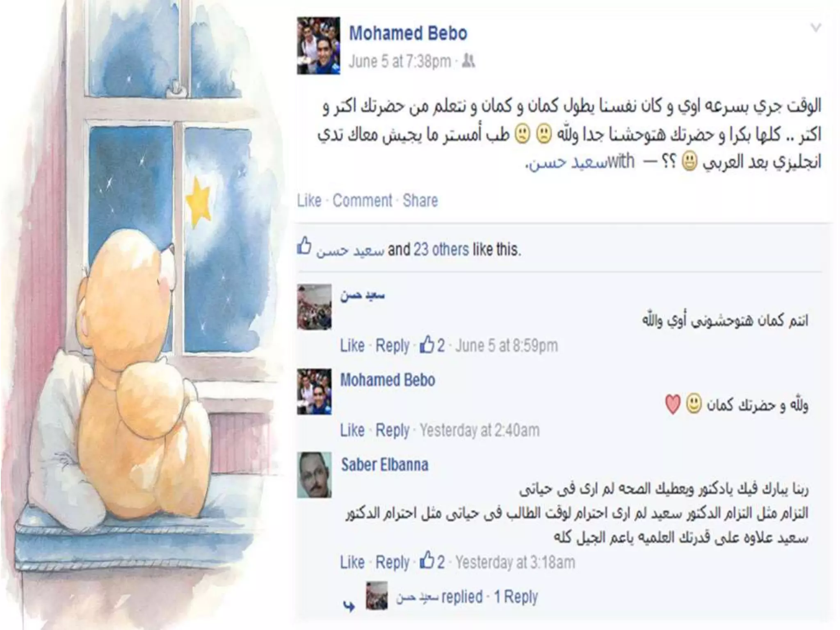
Task: Click Comment under the main post
Action: tap(363, 201)
